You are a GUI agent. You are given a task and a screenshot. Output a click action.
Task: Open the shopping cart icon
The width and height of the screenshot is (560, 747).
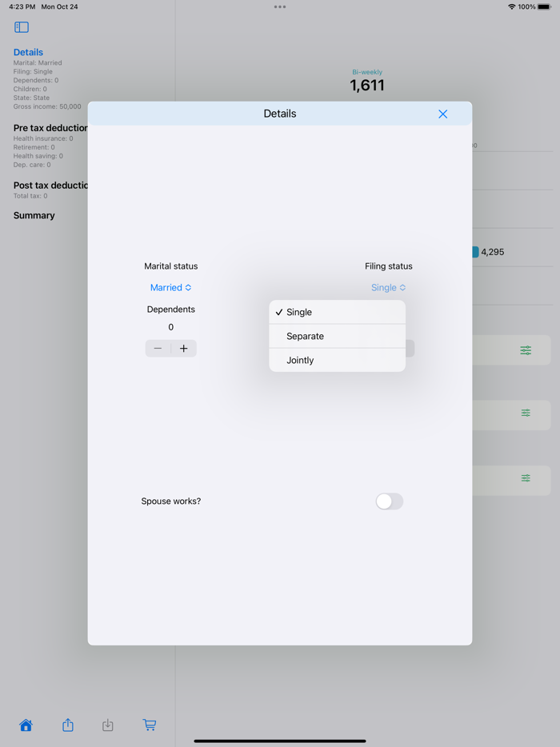pos(150,725)
